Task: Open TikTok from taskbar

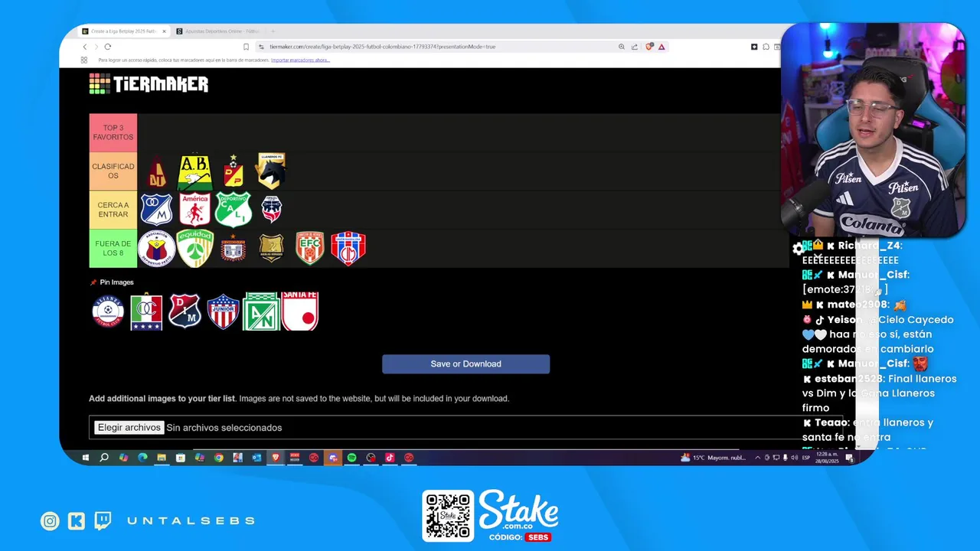Action: pyautogui.click(x=390, y=458)
